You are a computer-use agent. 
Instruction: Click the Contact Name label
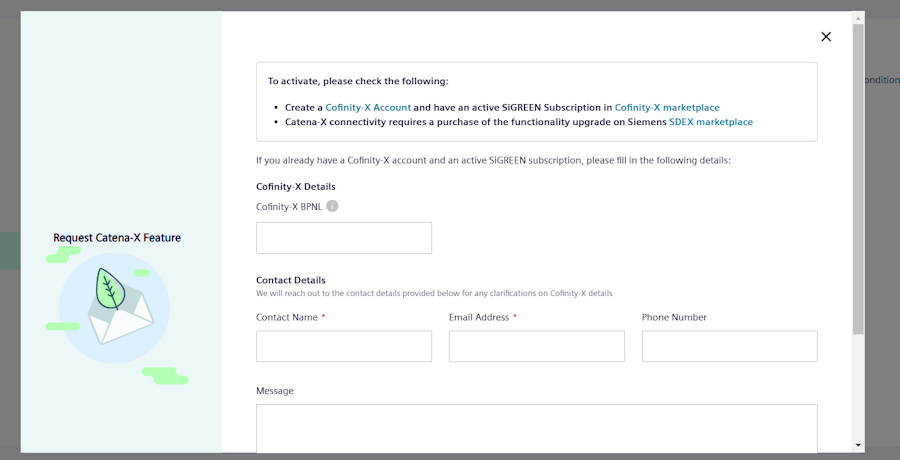coord(287,317)
